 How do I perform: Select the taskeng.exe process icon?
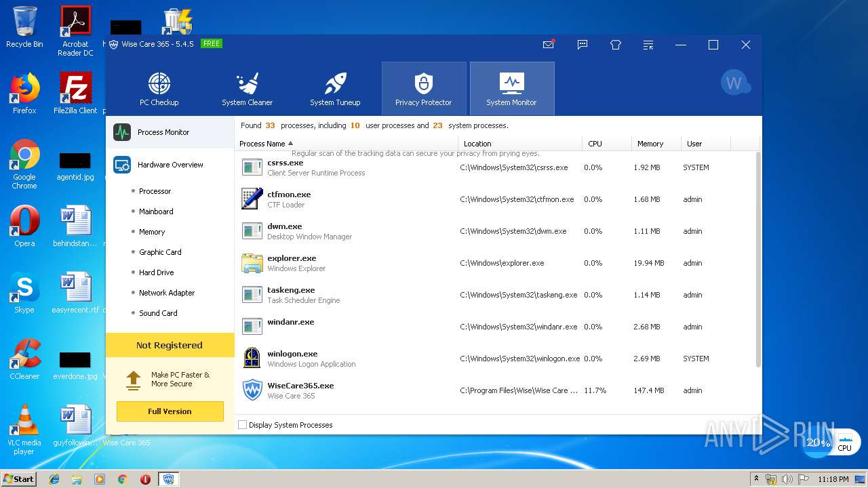click(252, 295)
